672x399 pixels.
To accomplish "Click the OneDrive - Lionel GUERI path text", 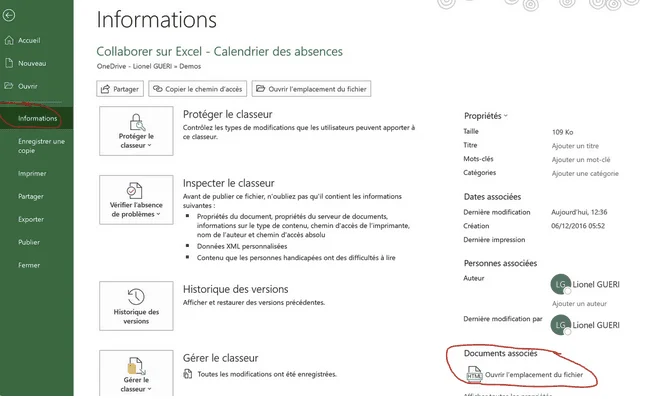I will click(149, 66).
